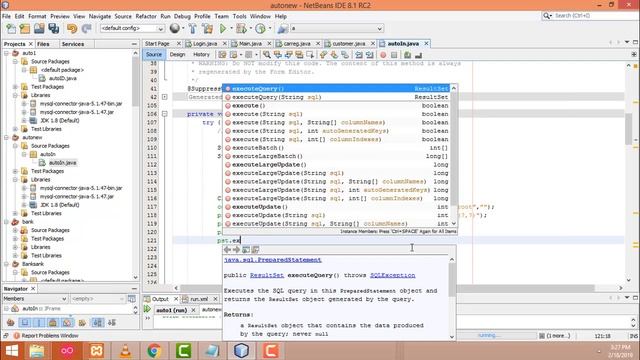Click the New Project toolbar icon
Viewport: 640px width, 360px height.
click(25, 29)
